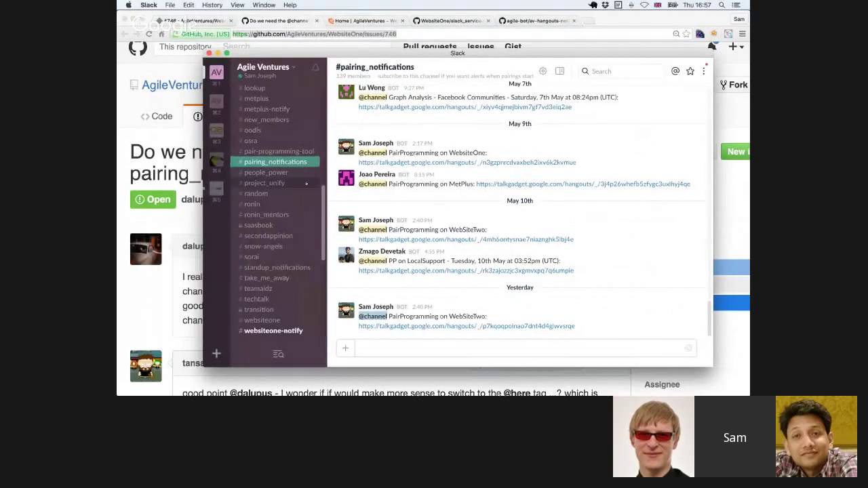Click the browser address bar URL
The image size is (868, 488).
tap(314, 34)
